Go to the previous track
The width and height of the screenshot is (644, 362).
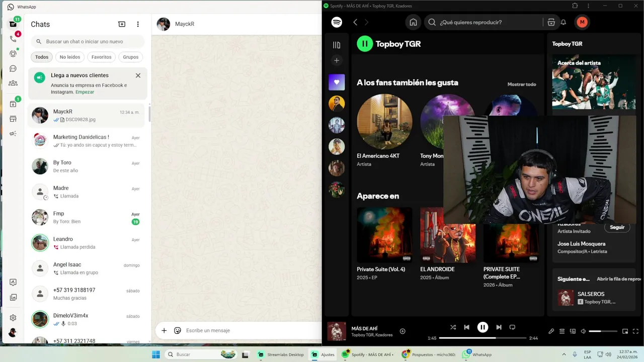[x=466, y=327]
